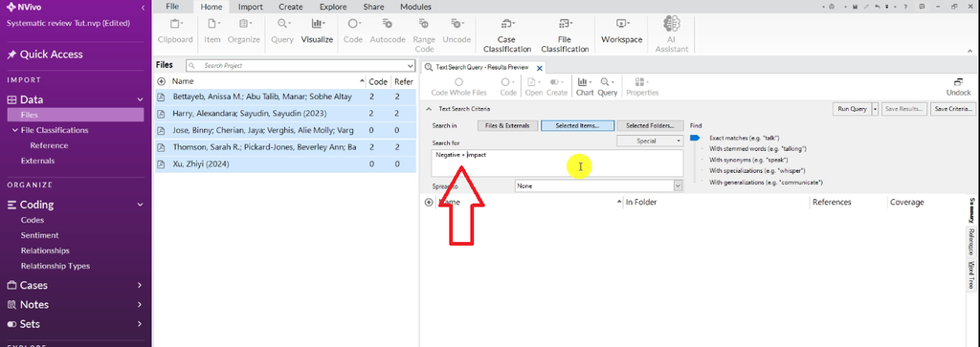Click the add-column icon in Files list header

click(161, 81)
